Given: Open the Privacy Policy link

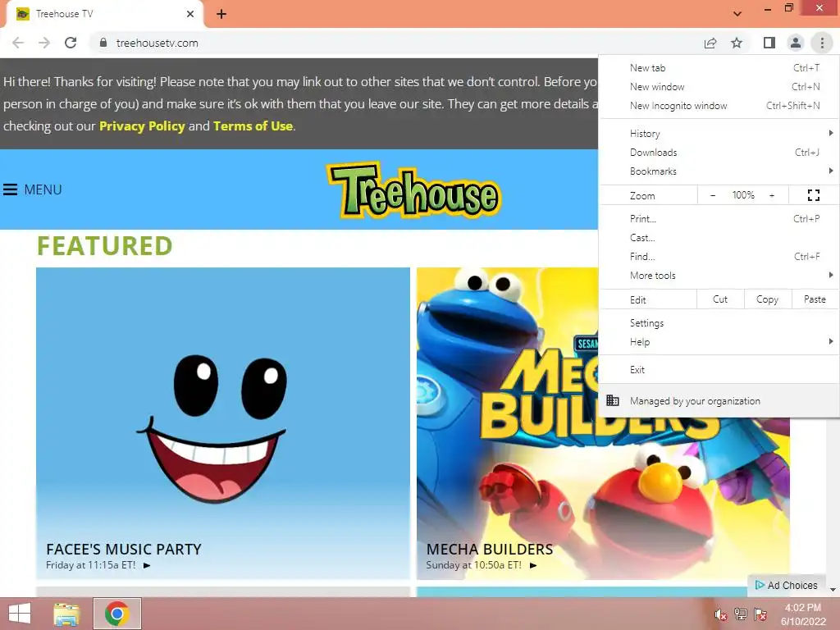Looking at the screenshot, I should click(142, 126).
